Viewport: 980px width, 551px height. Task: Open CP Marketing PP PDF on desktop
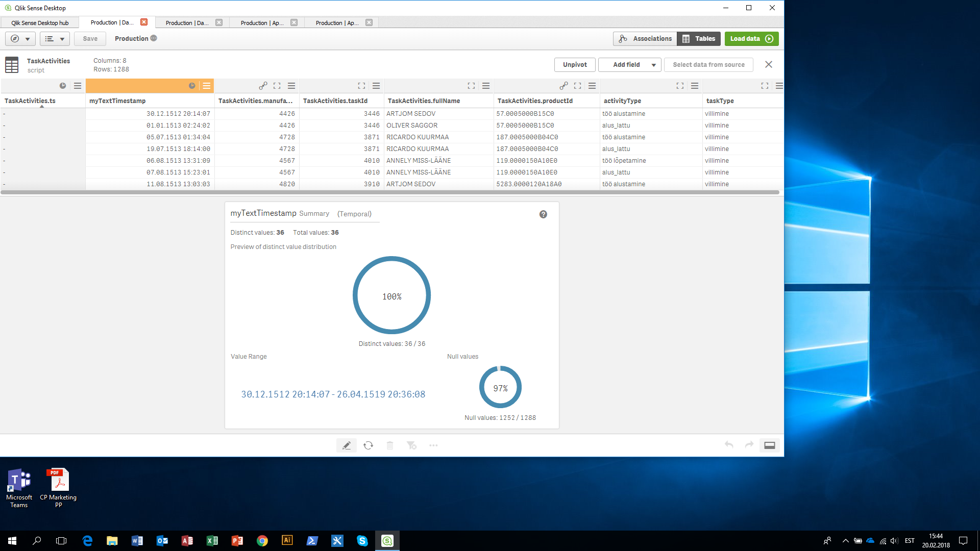(x=58, y=488)
